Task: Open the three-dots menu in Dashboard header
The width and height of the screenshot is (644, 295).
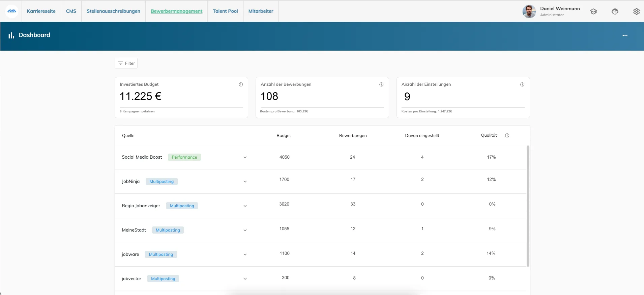Action: tap(625, 35)
